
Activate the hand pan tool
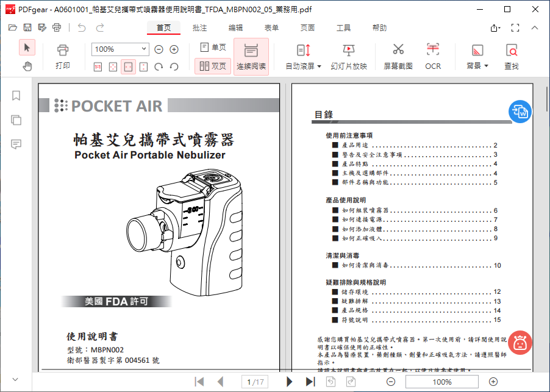27,66
